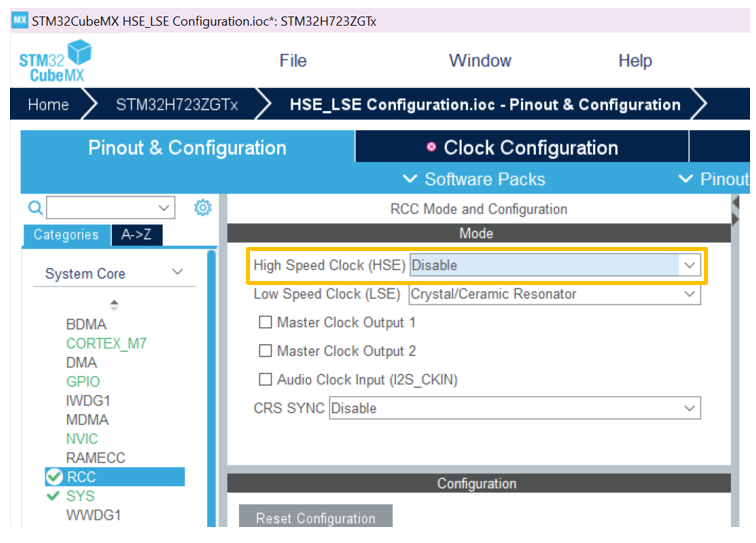Enable Master Clock Output 1 checkbox

point(265,322)
